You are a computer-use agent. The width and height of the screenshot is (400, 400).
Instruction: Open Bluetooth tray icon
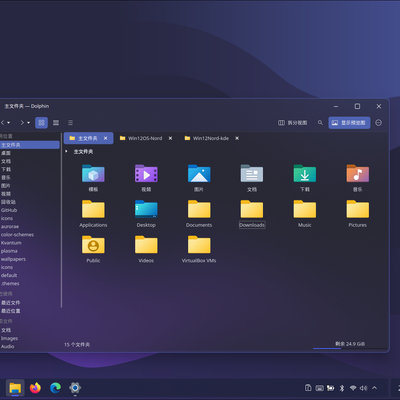pos(342,388)
